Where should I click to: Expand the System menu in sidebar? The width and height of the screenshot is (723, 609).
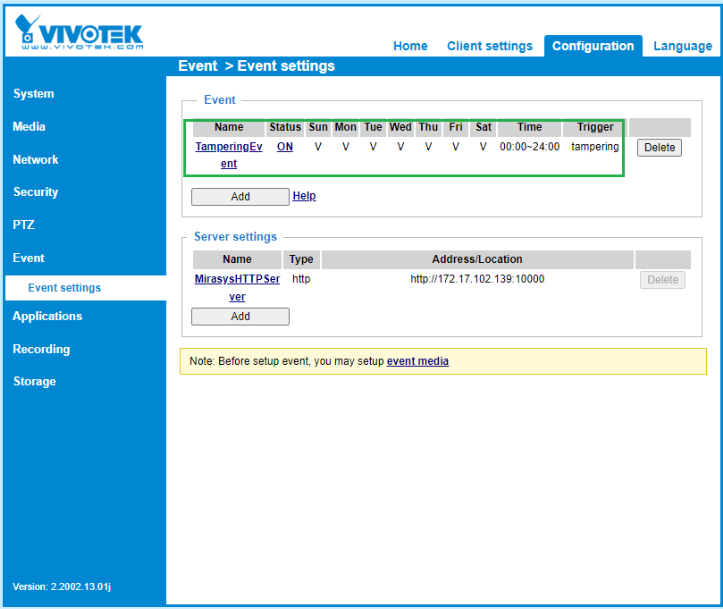coord(34,94)
